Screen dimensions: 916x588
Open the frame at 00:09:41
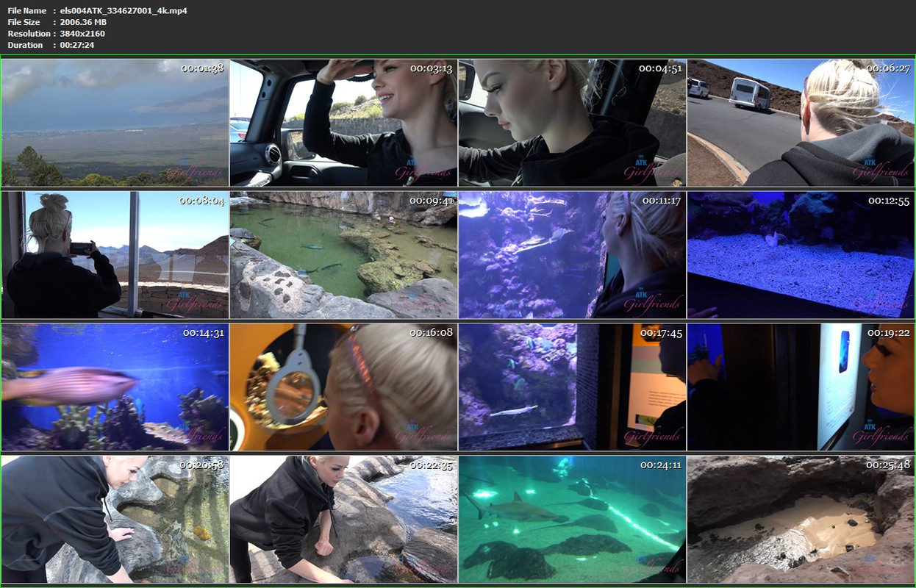(343, 255)
